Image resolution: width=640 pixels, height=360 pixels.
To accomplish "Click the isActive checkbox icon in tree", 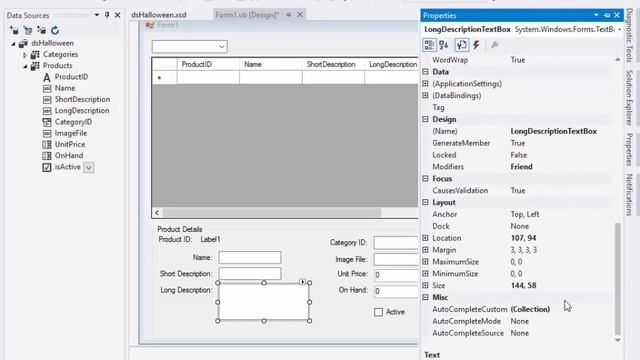I will pyautogui.click(x=47, y=167).
